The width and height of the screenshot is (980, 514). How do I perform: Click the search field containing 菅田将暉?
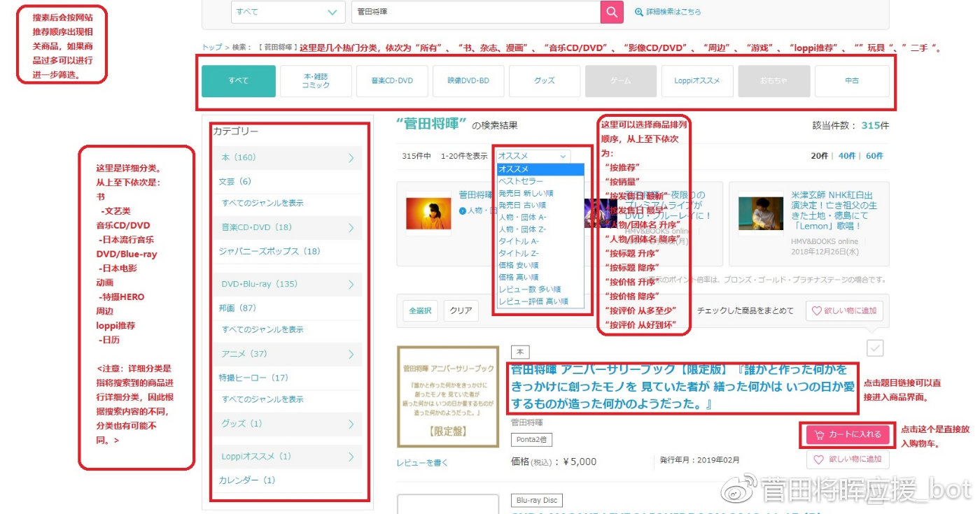[475, 12]
